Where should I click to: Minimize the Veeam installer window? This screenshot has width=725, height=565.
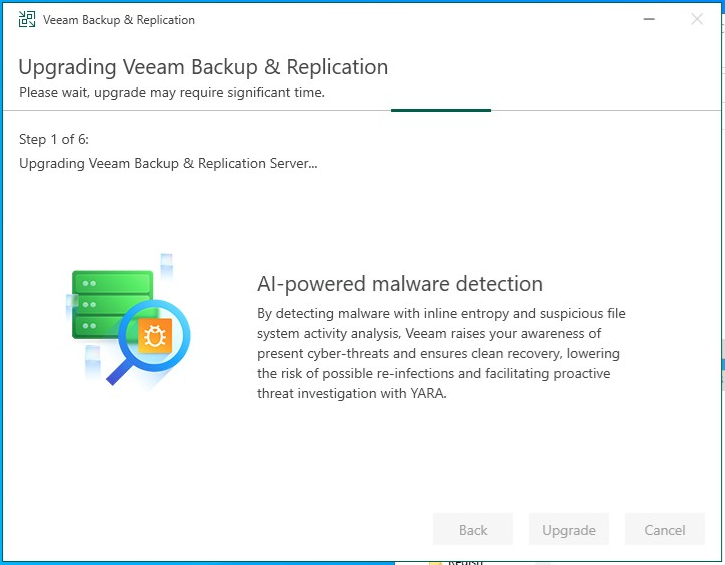[x=649, y=19]
